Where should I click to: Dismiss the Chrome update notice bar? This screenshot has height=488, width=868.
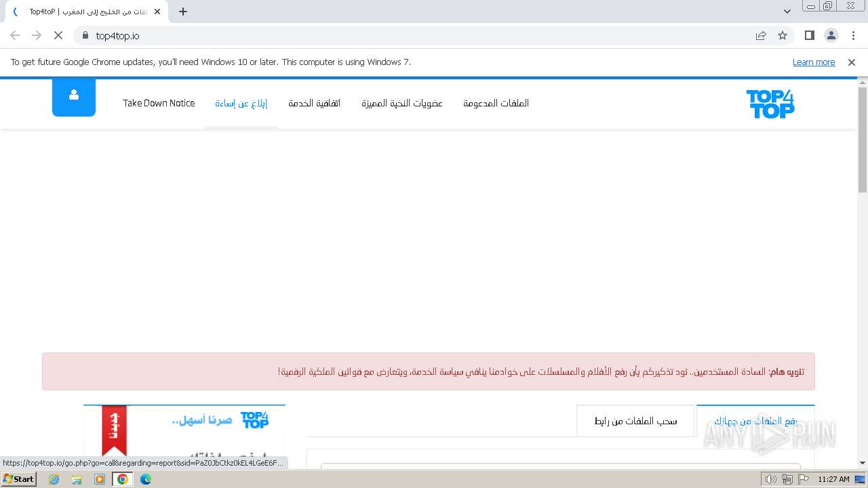coord(852,62)
